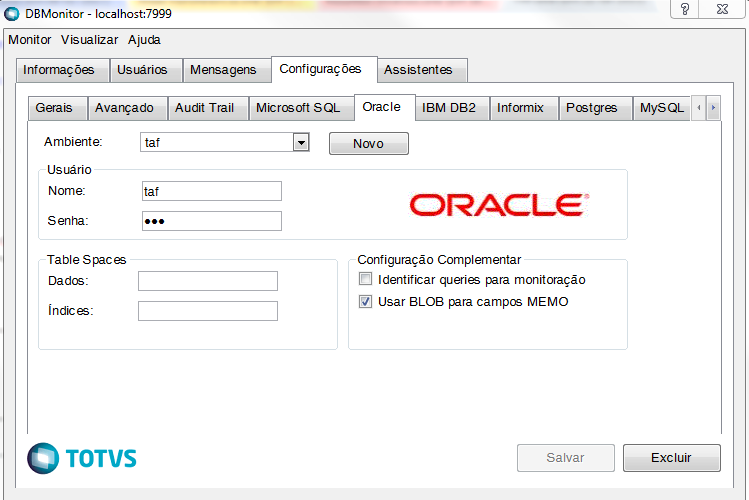Switch to the Usuários tab
749x500 pixels.
pos(146,70)
